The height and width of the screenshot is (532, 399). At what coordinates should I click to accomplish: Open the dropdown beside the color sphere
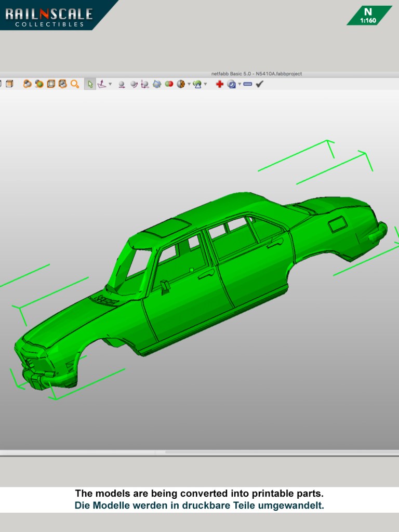tap(189, 84)
